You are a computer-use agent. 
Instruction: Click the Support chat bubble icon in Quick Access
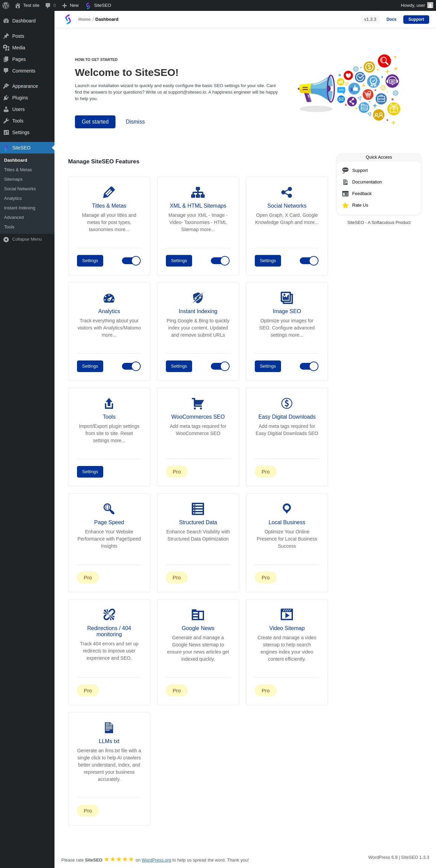[x=345, y=170]
